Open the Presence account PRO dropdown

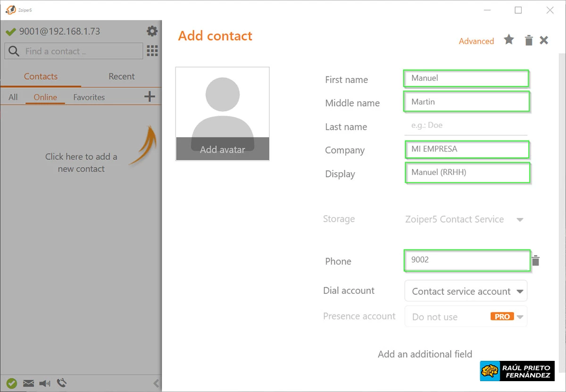click(x=520, y=317)
